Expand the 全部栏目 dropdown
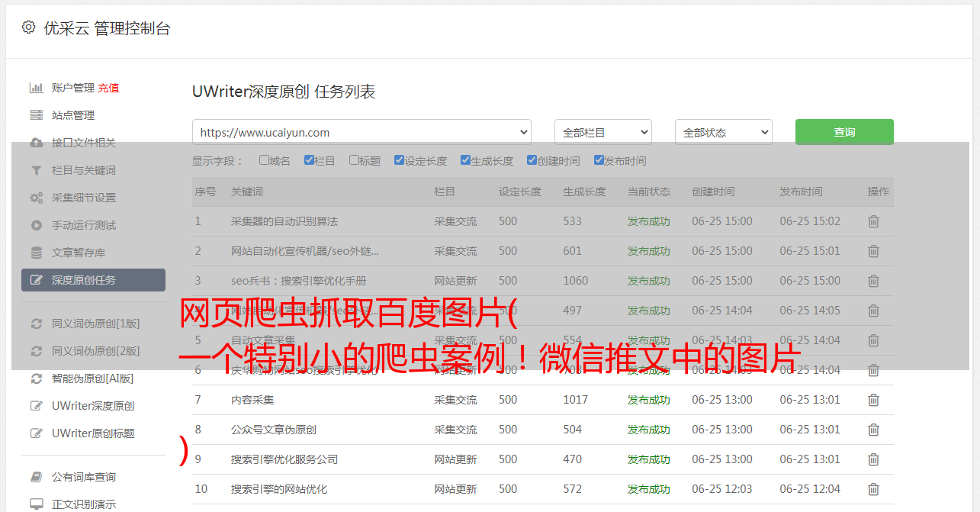 coord(602,132)
